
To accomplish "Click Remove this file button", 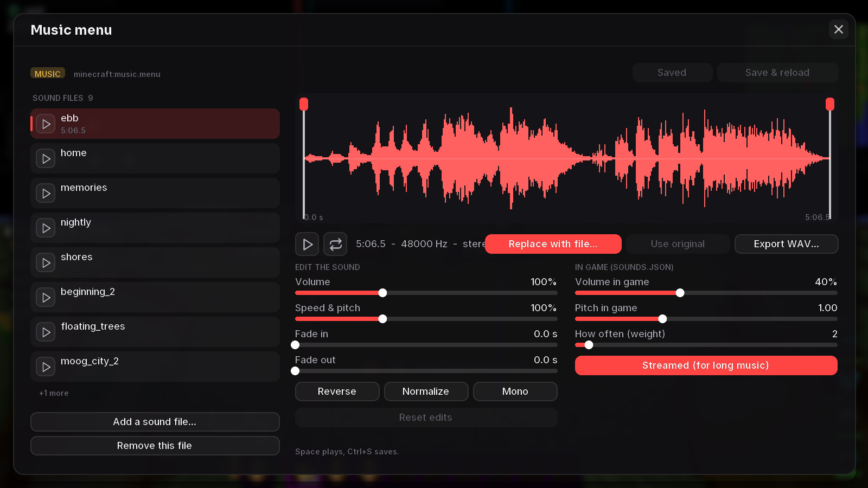I will click(x=155, y=446).
